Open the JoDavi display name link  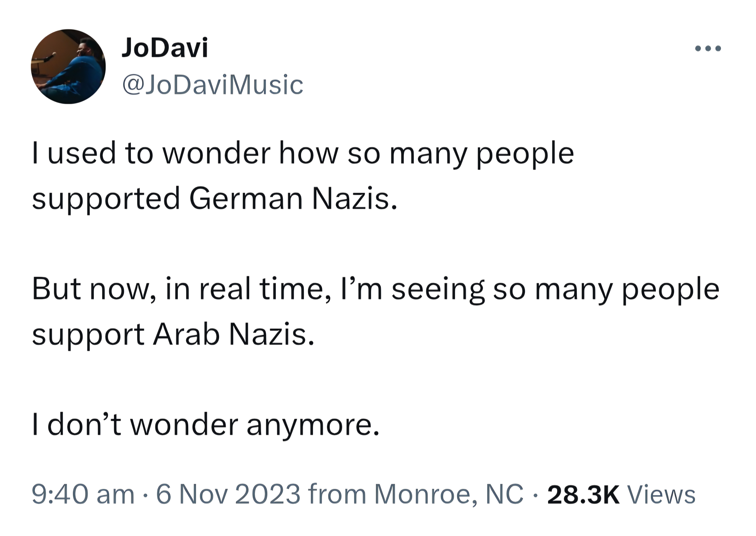165,48
